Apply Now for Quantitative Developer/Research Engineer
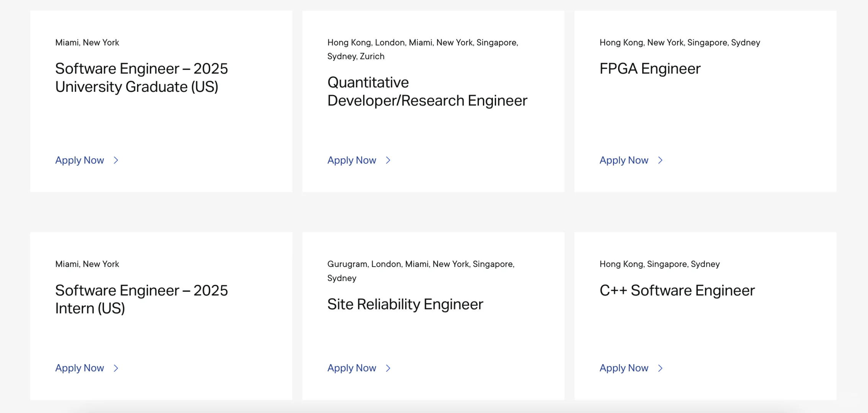The height and width of the screenshot is (413, 868). (352, 160)
